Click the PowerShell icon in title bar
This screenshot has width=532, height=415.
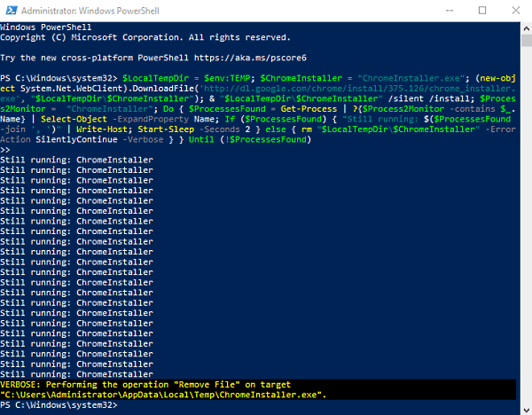[x=12, y=11]
